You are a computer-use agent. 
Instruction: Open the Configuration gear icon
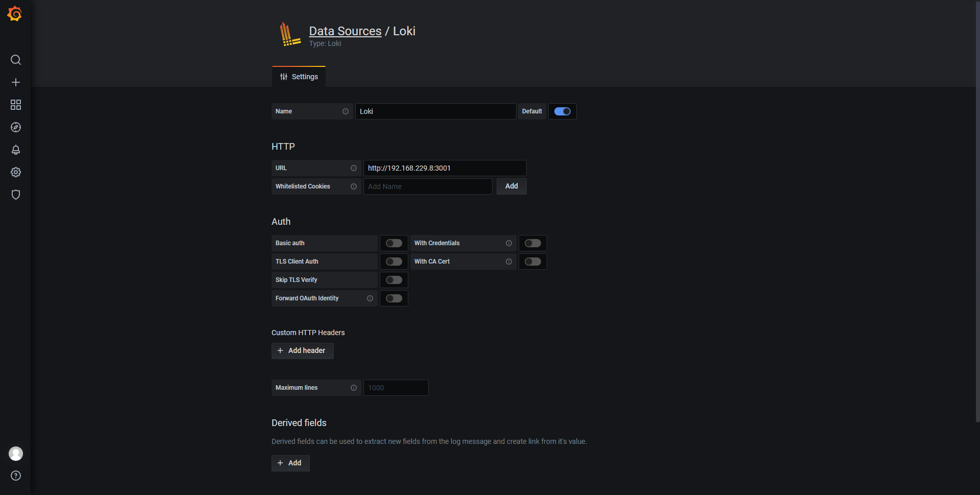coord(16,172)
